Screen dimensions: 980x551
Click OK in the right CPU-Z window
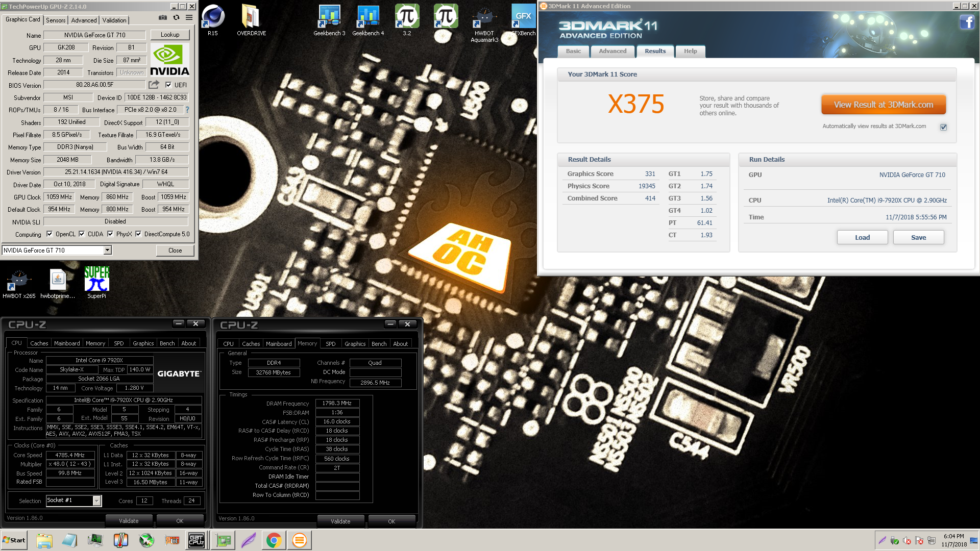[391, 521]
